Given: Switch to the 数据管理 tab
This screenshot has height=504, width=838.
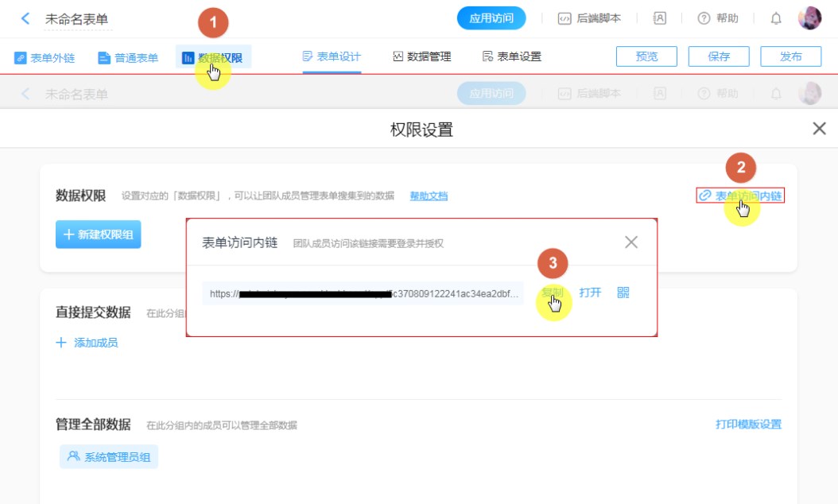Looking at the screenshot, I should click(x=421, y=56).
